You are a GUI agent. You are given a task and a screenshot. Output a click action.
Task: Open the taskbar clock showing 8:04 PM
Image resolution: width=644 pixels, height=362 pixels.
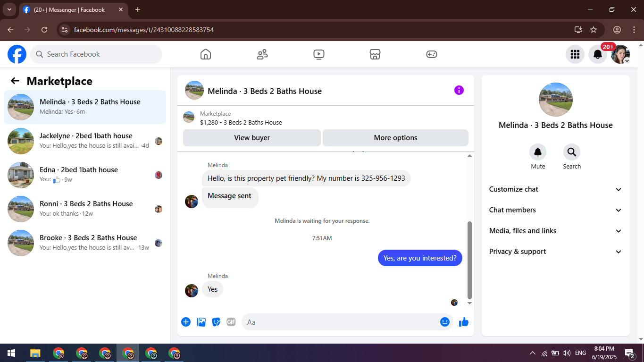click(x=604, y=353)
